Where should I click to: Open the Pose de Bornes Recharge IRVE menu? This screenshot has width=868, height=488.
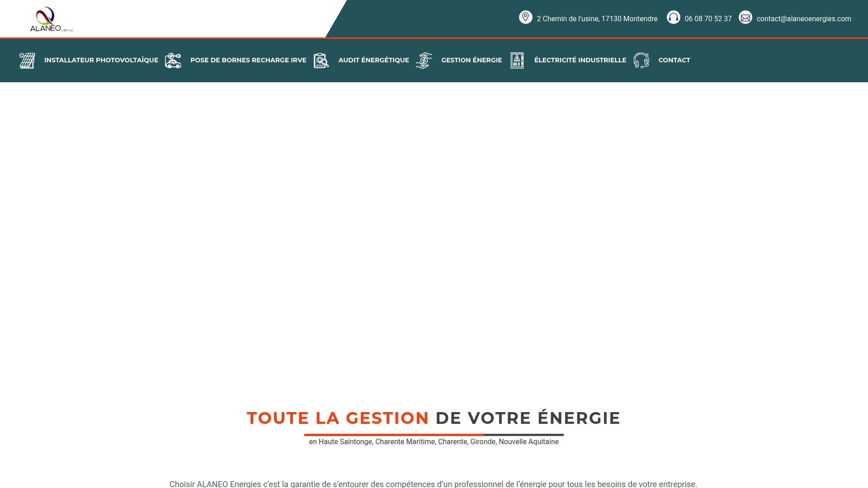coord(248,60)
